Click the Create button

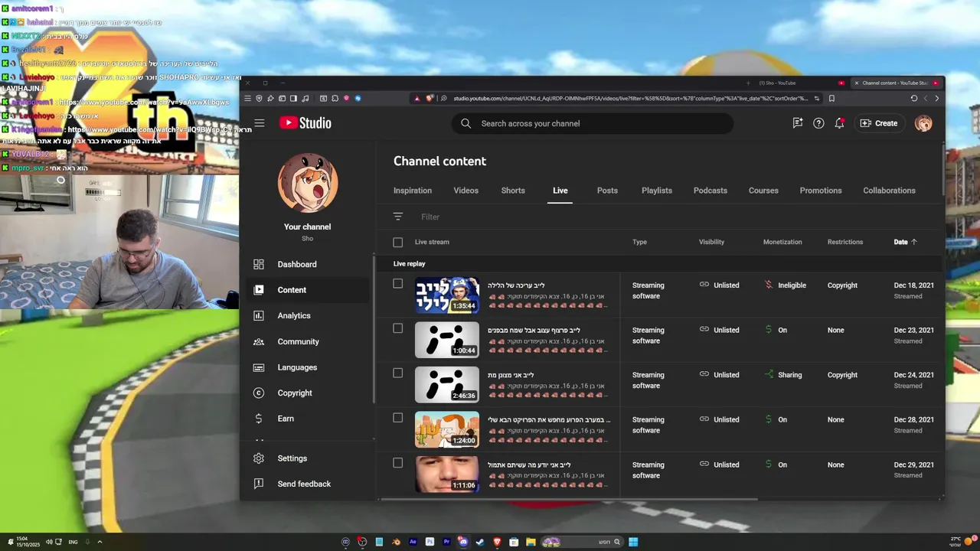(x=879, y=123)
